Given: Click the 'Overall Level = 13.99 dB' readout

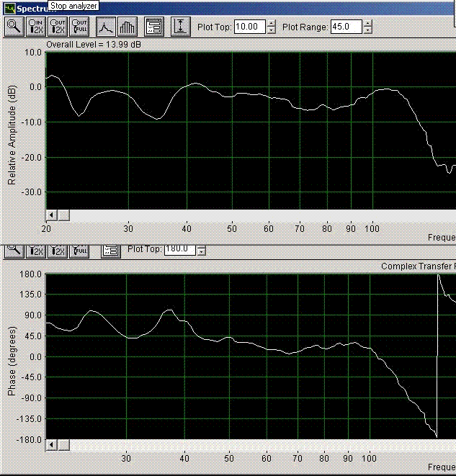Looking at the screenshot, I should click(x=94, y=45).
